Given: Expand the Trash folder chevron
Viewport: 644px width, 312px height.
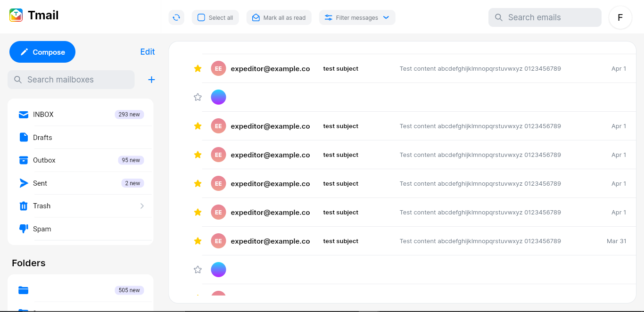Looking at the screenshot, I should point(142,206).
